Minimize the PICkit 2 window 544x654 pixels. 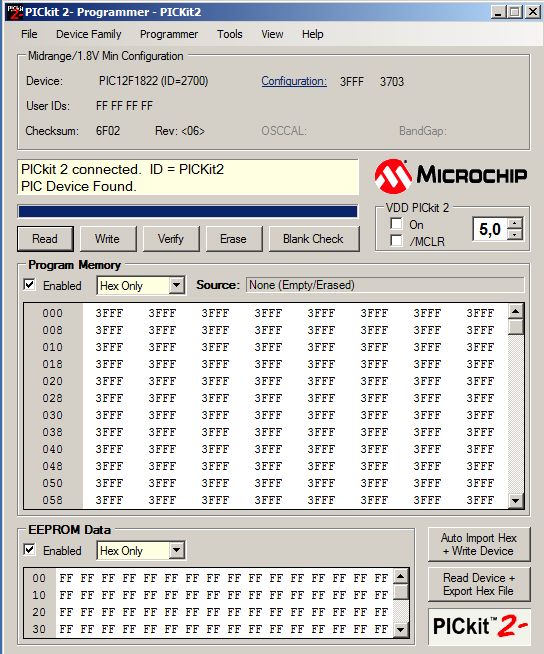498,12
